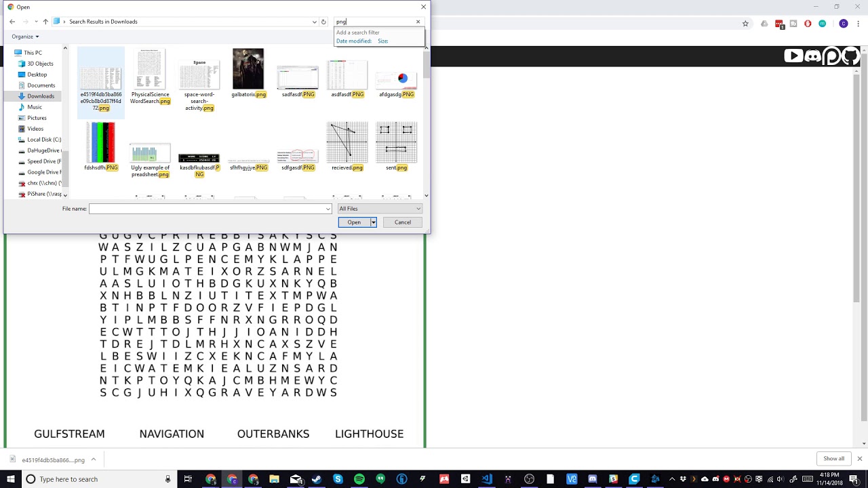Open the Visual Studio Code taskbar icon
The width and height of the screenshot is (868, 488).
[x=486, y=479]
